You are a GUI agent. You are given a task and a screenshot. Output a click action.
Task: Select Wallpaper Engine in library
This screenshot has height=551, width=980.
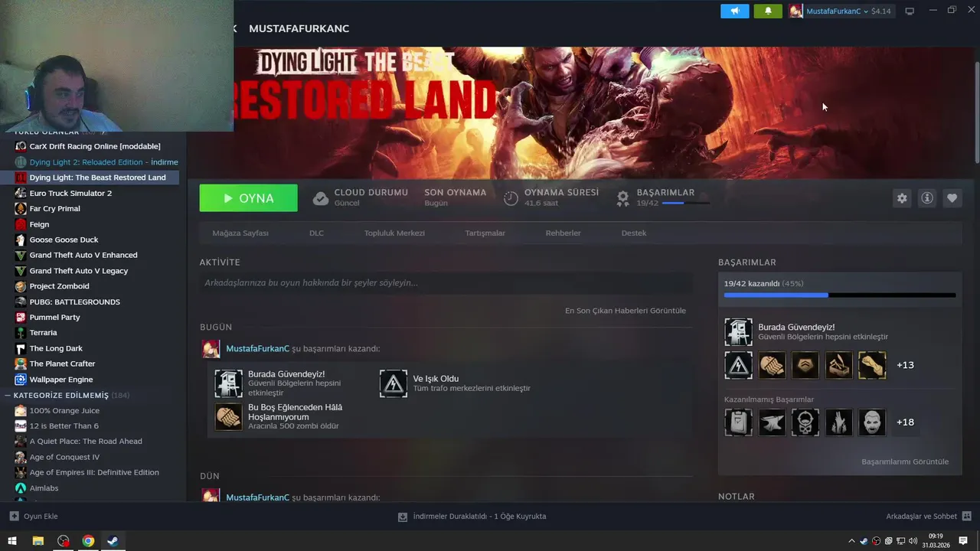(61, 380)
